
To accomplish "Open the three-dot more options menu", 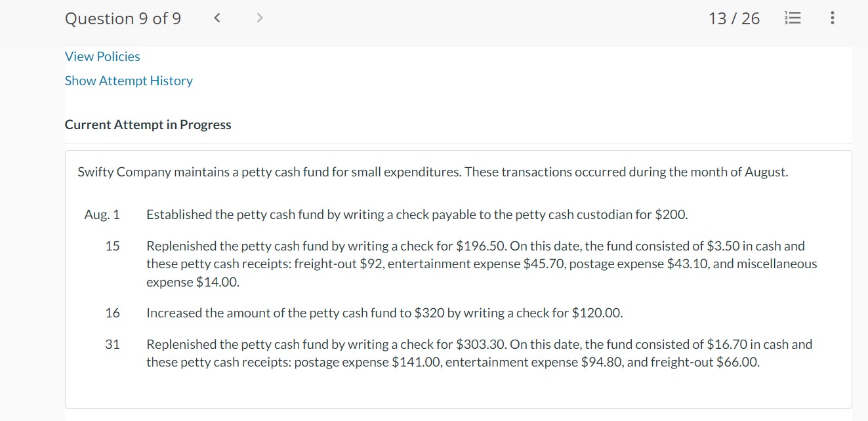I will coord(832,18).
